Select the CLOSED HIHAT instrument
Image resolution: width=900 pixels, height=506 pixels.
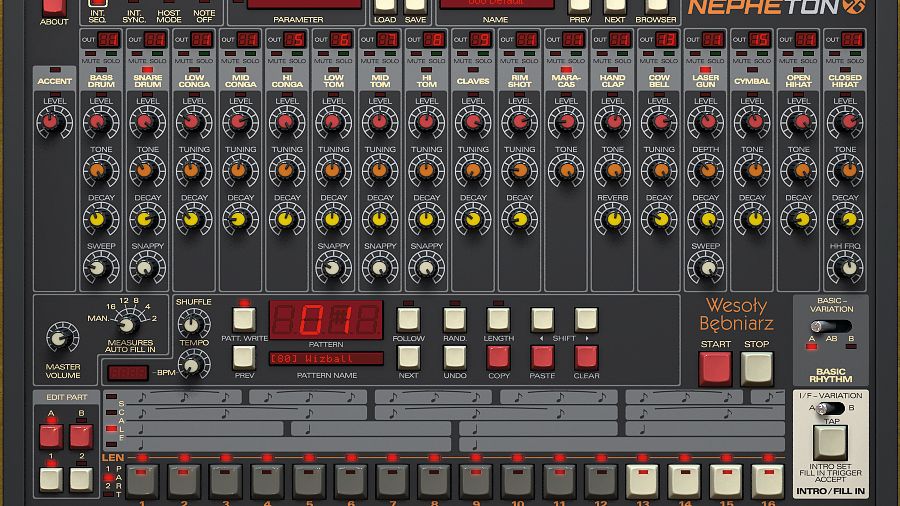(845, 81)
